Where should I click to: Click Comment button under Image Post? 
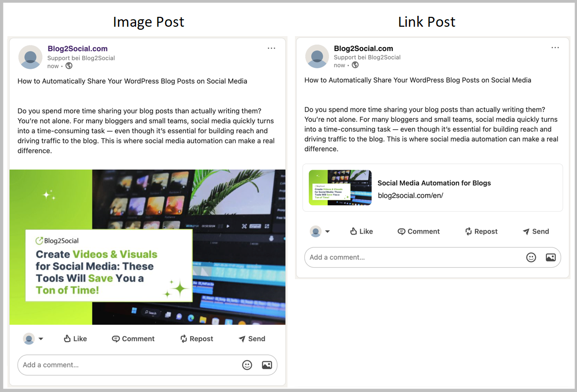(x=133, y=339)
